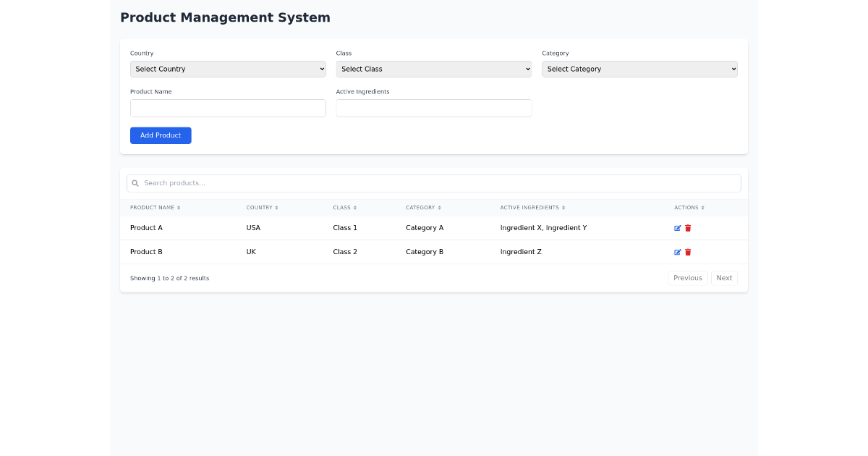
Task: Delete Product B with the trash icon
Action: pos(687,252)
